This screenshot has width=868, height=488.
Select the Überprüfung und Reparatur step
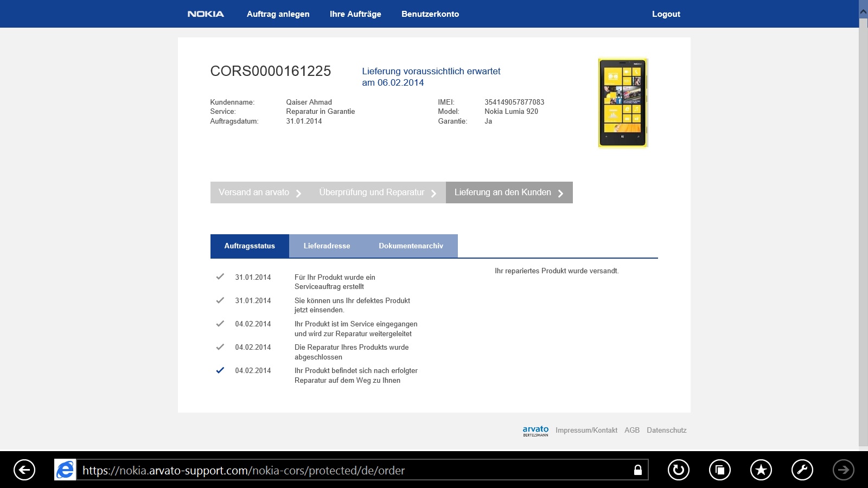click(x=378, y=192)
